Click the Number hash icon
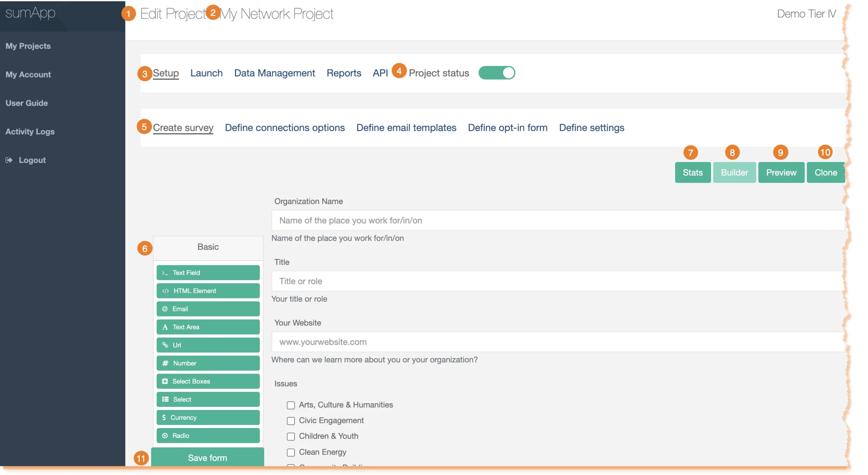Viewport: 868px width, 475px height. [165, 364]
